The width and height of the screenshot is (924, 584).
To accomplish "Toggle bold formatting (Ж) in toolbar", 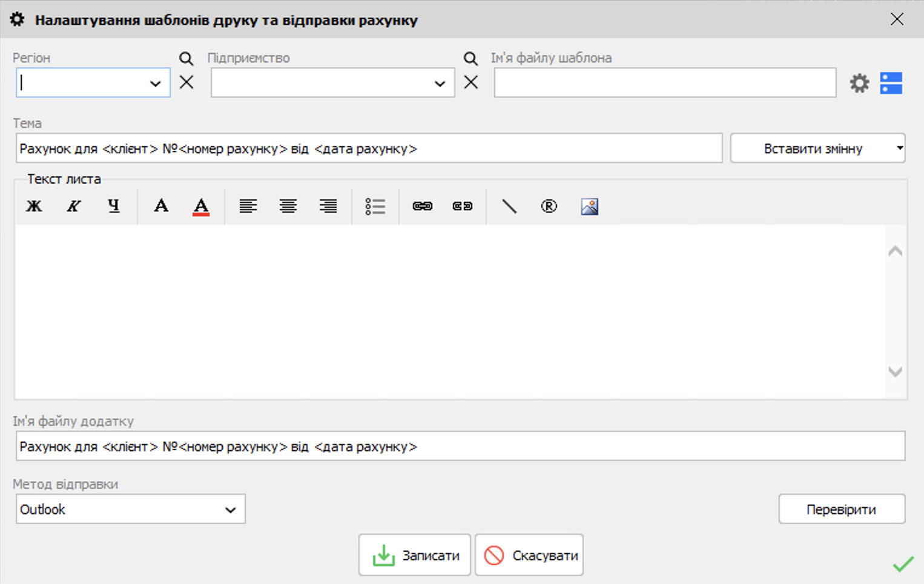I will click(x=34, y=206).
